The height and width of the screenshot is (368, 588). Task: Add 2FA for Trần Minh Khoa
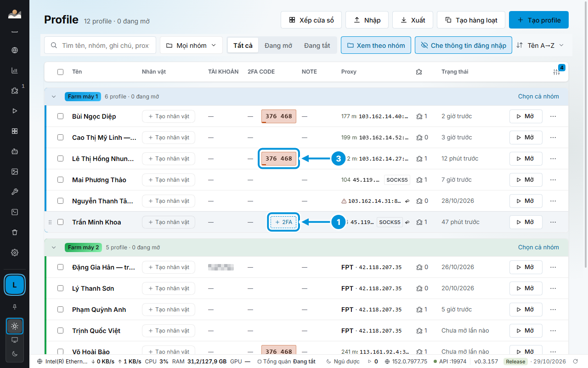click(x=284, y=222)
